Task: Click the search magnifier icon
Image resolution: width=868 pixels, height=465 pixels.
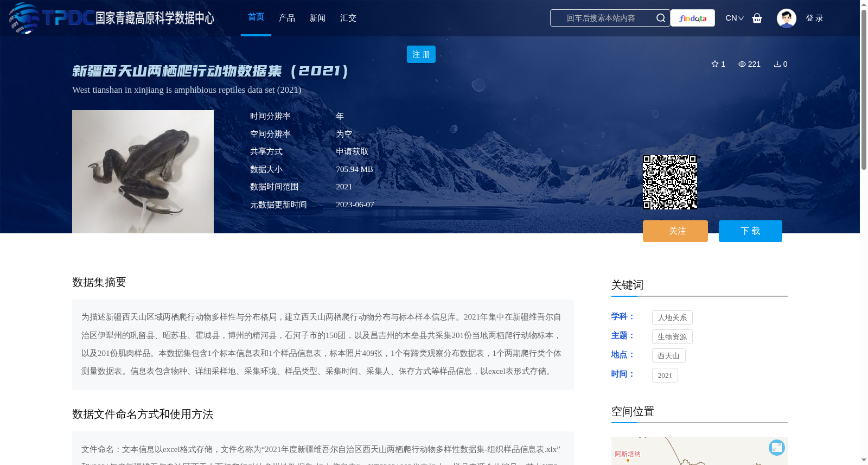Action: coord(660,18)
